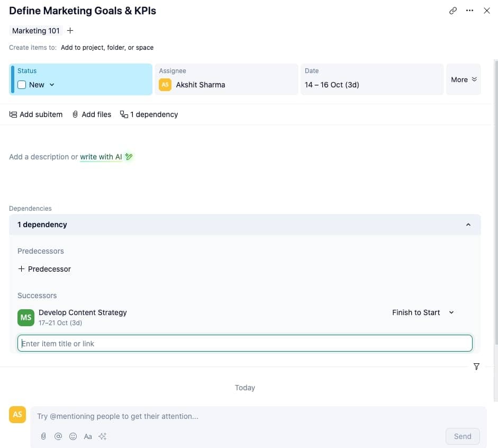
Task: Open the 1 dependency toolbar item
Action: (x=149, y=114)
